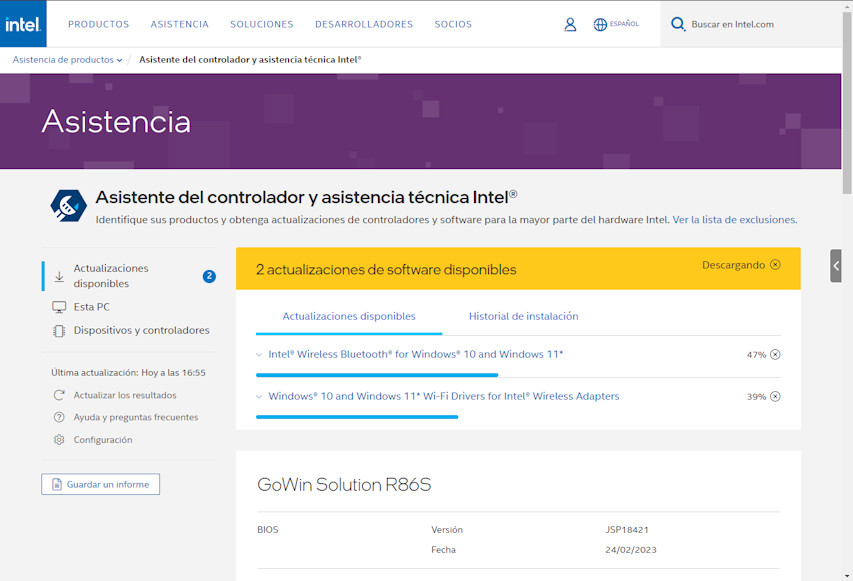
Task: Cancel all downloads via Descargando X icon
Action: [x=775, y=265]
